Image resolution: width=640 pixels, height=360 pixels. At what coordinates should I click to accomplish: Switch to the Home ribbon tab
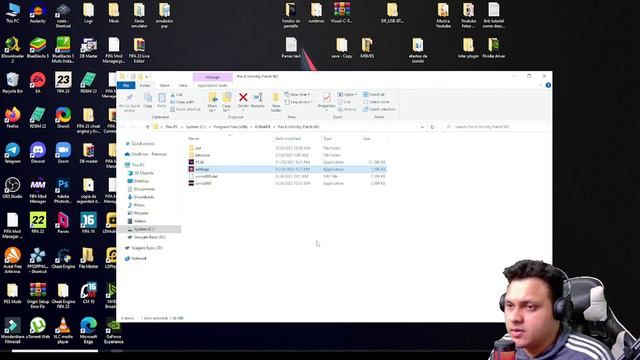[x=145, y=85]
